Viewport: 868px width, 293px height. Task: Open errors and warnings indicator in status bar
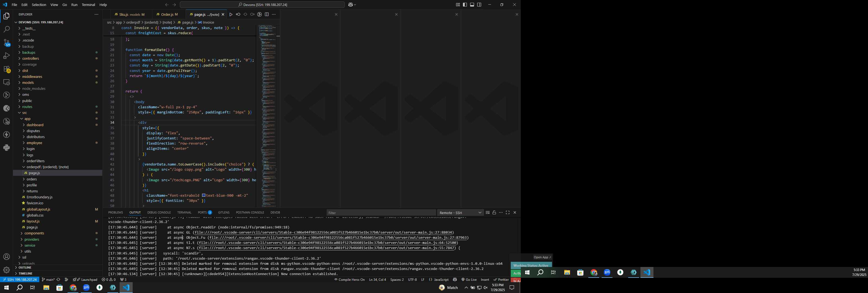click(108, 279)
